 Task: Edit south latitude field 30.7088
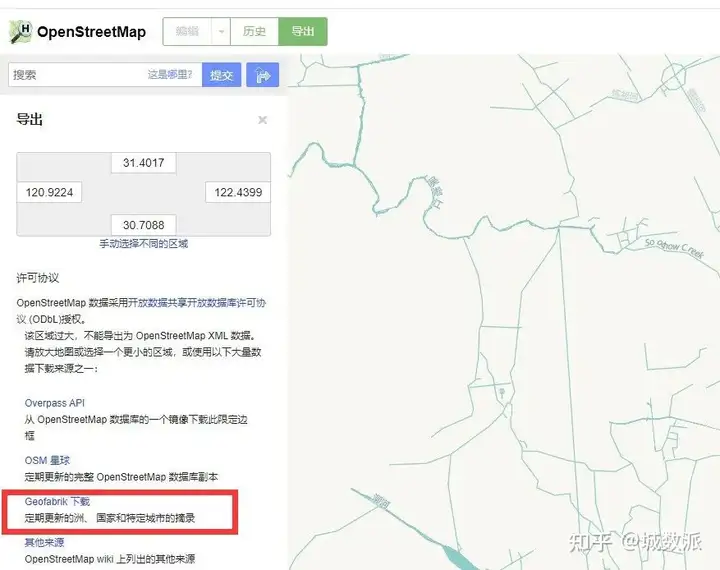click(144, 225)
